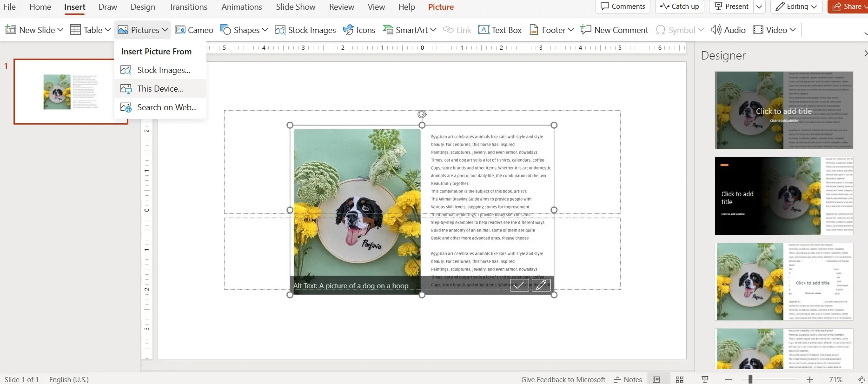This screenshot has width=868, height=384.
Task: Insert Stock Images from ribbon
Action: (305, 30)
